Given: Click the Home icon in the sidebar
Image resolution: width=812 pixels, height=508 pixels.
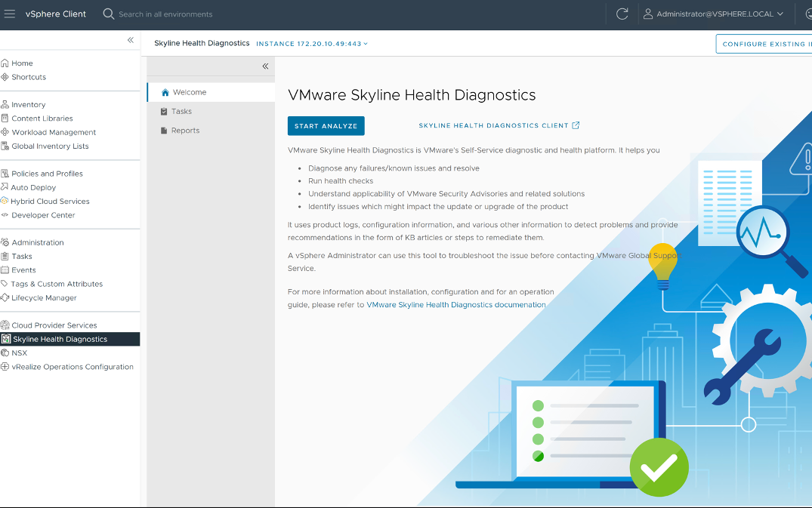Looking at the screenshot, I should tap(5, 63).
